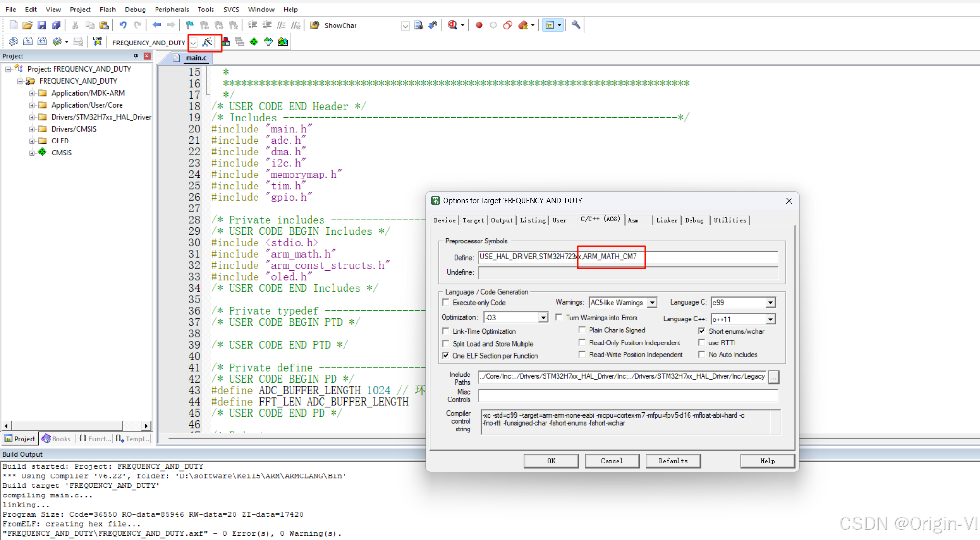Enable Link-Time Optimization checkbox
The height and width of the screenshot is (540, 980).
pyautogui.click(x=446, y=331)
